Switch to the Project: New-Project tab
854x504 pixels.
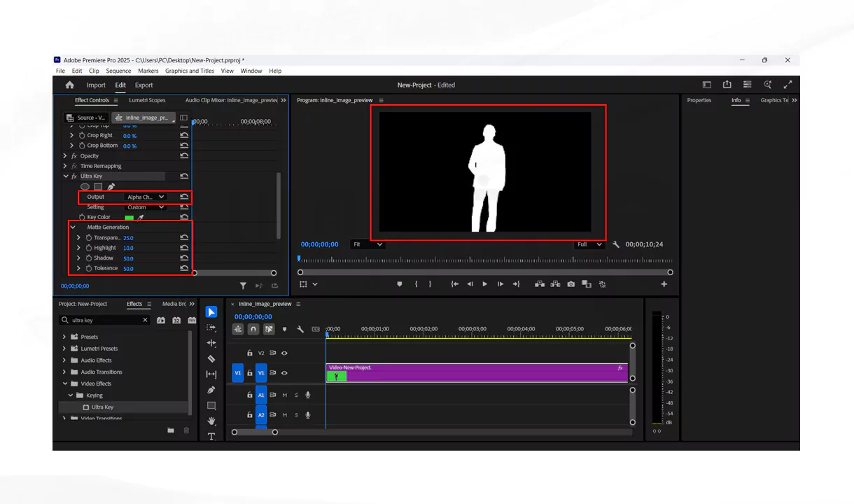pos(83,304)
